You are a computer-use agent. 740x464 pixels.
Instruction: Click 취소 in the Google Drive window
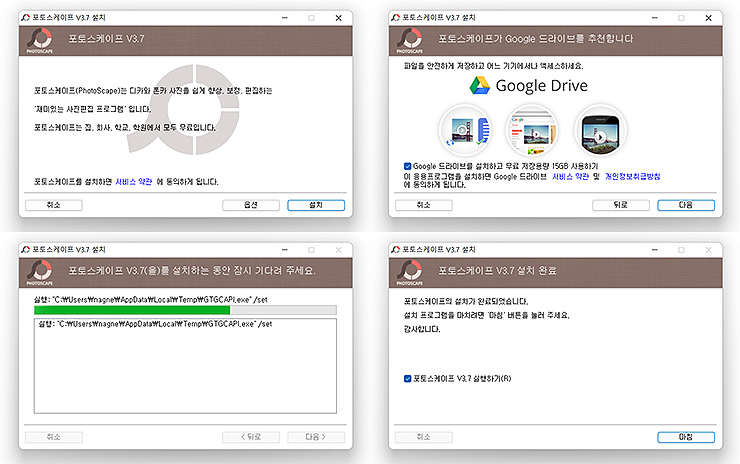(x=424, y=205)
